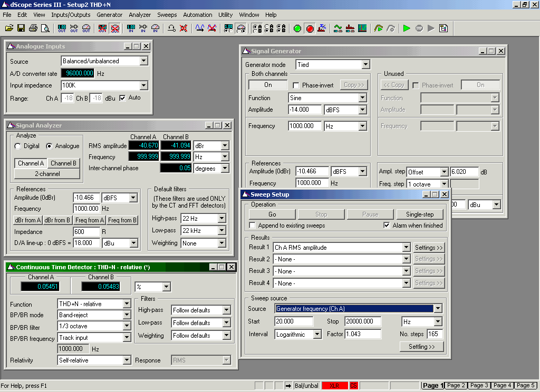Click the floppy disk save icon

(21, 28)
